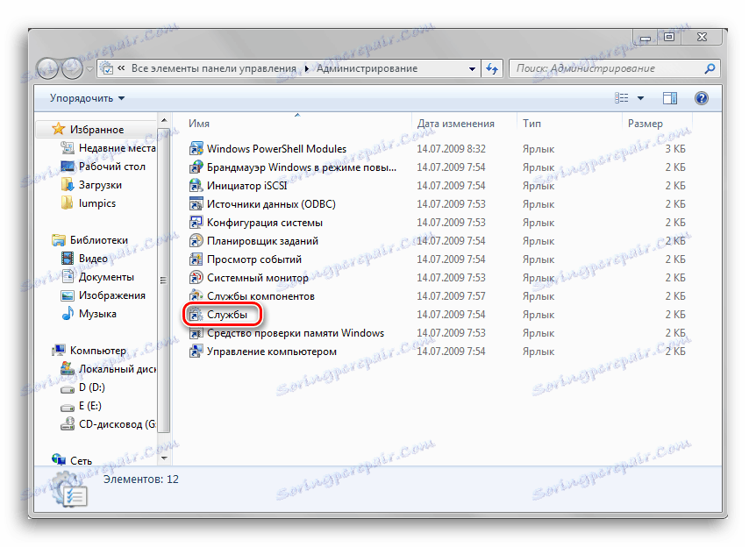Click the Системный монитор icon

(196, 278)
